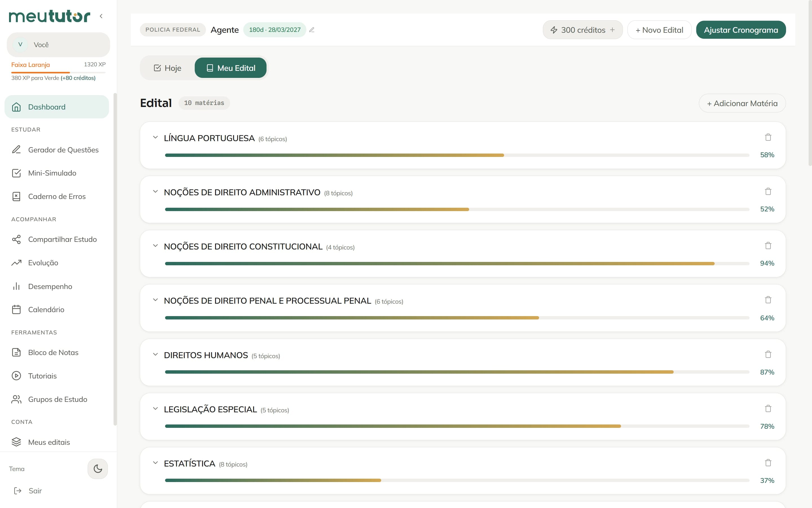Open Tutoriais from the sidebar
This screenshot has height=508, width=812.
click(57, 376)
